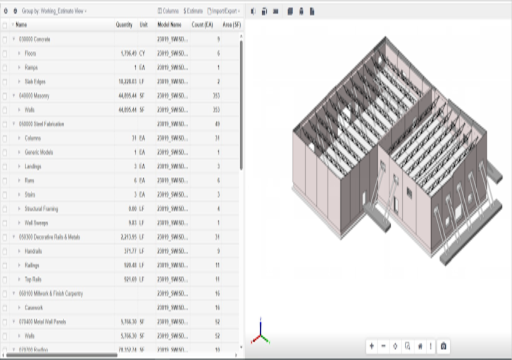512x360 pixels.
Task: Check the Ramps row checkbox
Action: pos(5,68)
